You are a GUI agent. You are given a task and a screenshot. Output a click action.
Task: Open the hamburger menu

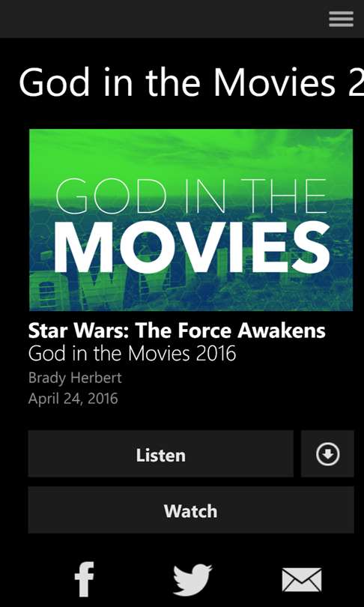click(x=341, y=19)
